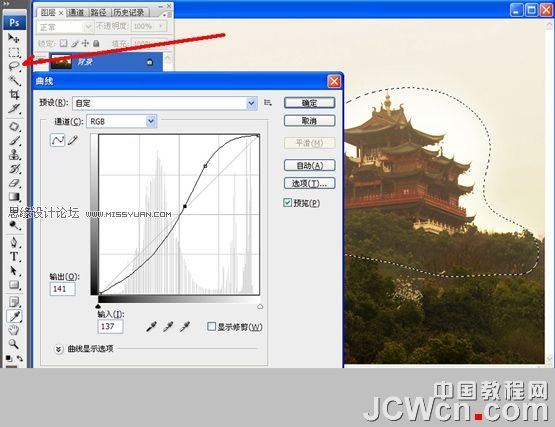Select the Healing Brush tool
The height and width of the screenshot is (427, 555).
(x=14, y=126)
